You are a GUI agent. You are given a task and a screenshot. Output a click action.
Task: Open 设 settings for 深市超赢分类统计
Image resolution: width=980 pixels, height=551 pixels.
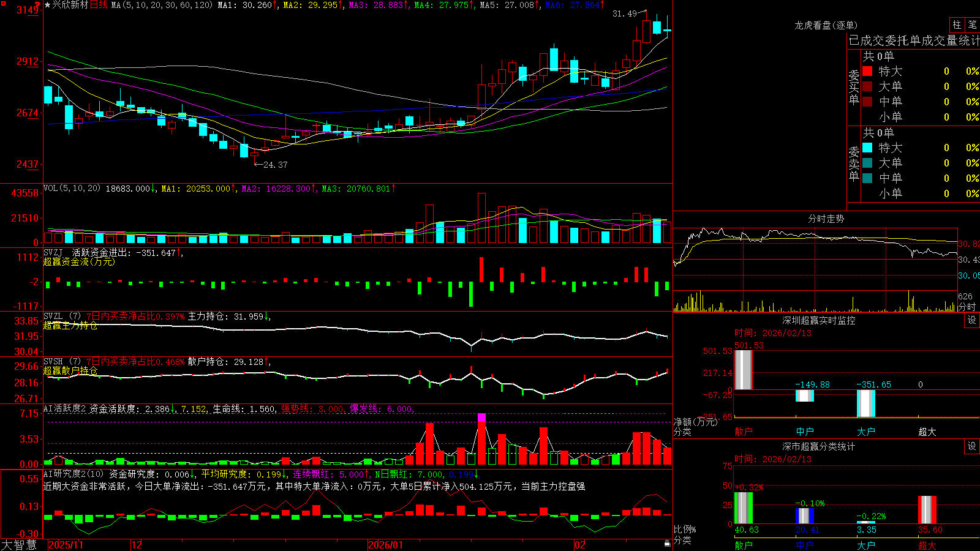pos(972,446)
